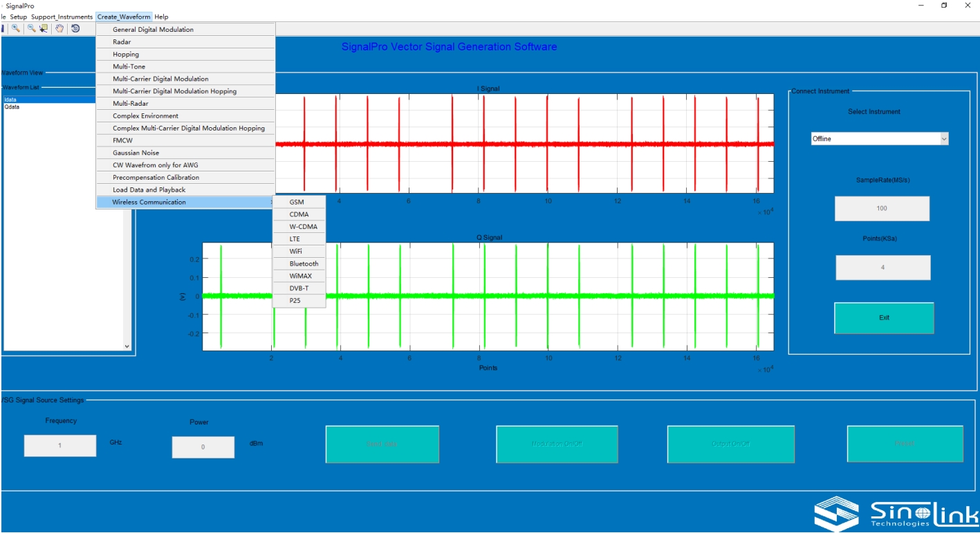980x533 pixels.
Task: Close the Create_Waveform menu header
Action: [124, 17]
